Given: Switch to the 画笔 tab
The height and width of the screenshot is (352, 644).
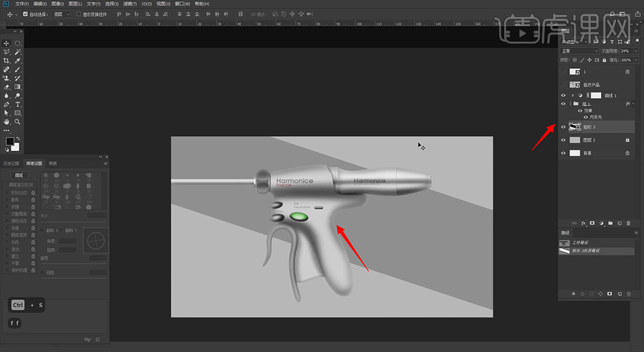Looking at the screenshot, I should (x=53, y=163).
